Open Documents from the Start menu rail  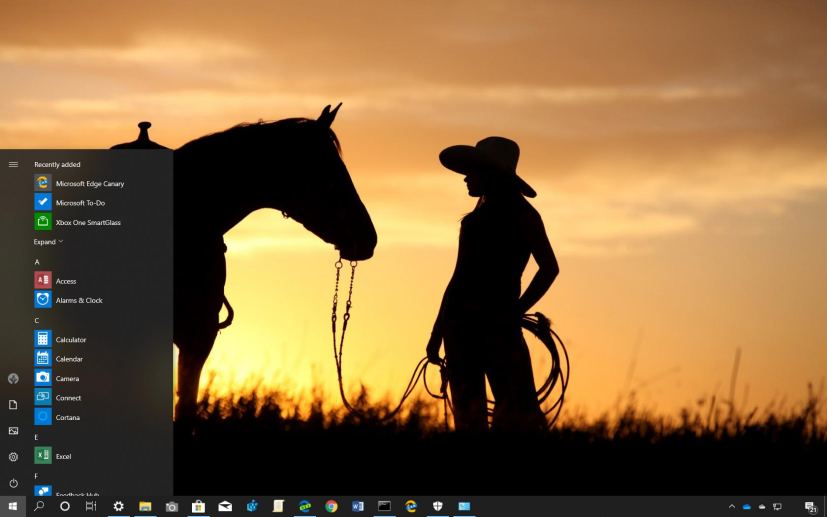pos(13,405)
